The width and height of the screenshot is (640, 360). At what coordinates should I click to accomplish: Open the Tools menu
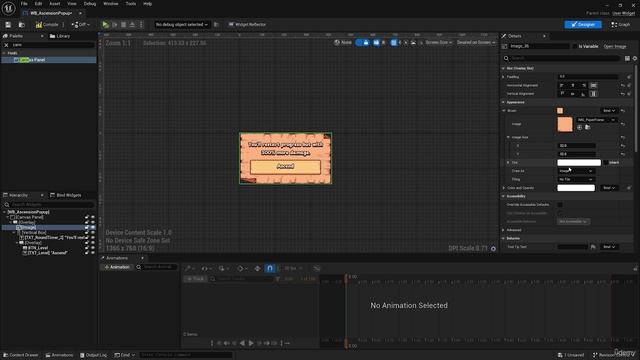(131, 4)
